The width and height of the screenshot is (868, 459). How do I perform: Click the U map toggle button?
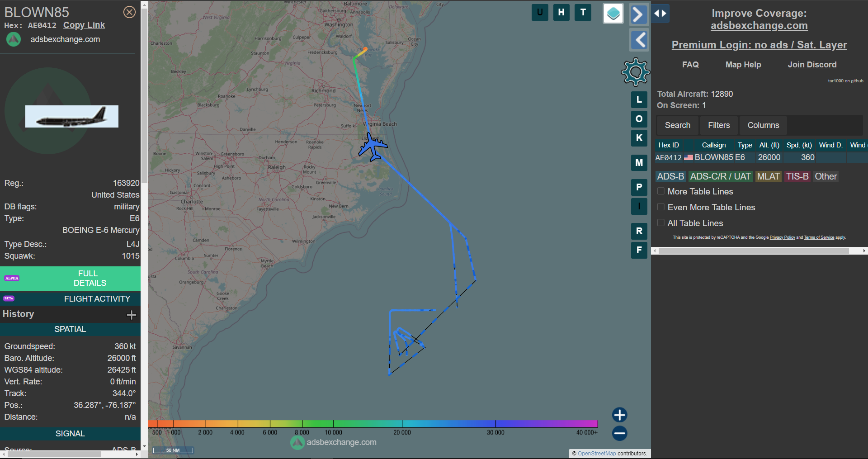click(540, 12)
